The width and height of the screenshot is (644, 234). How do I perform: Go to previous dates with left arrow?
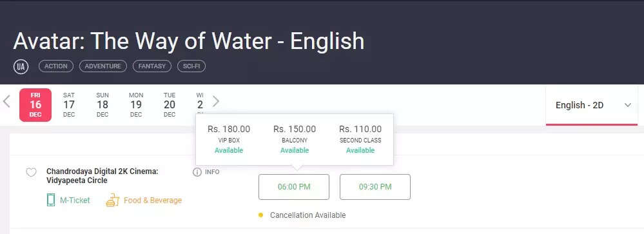(x=6, y=101)
